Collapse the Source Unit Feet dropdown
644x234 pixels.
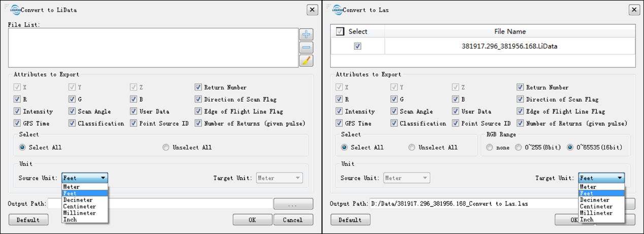pos(85,178)
